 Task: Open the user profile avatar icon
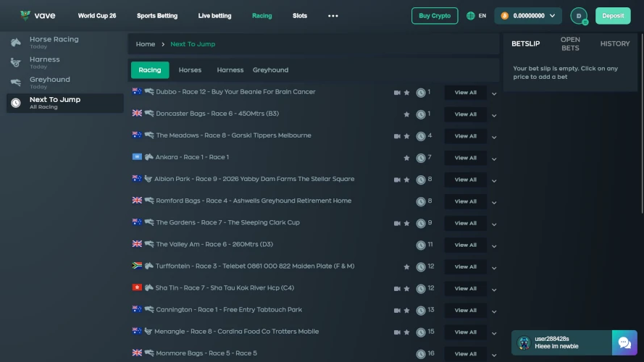pyautogui.click(x=579, y=16)
